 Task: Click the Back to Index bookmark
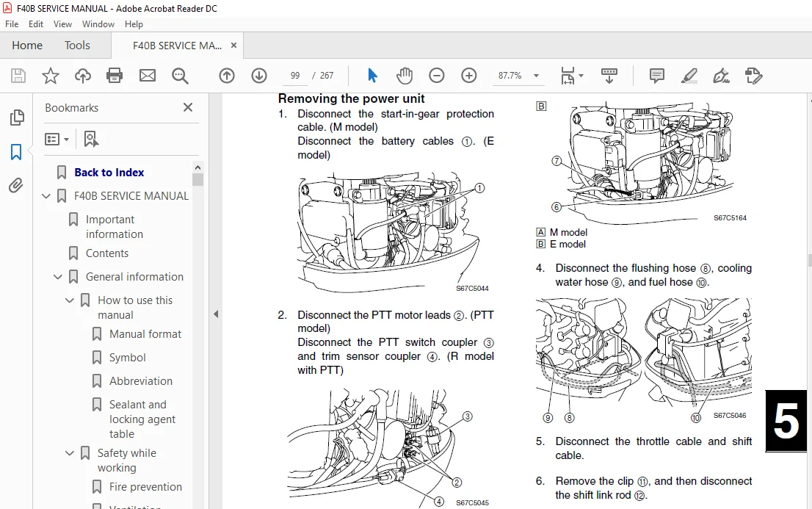click(x=109, y=173)
